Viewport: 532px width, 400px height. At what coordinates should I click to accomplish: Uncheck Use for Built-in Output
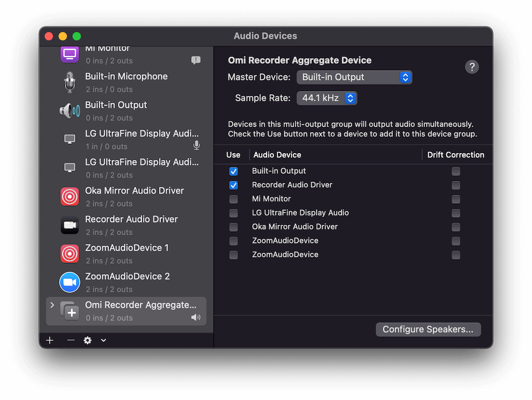pos(233,171)
